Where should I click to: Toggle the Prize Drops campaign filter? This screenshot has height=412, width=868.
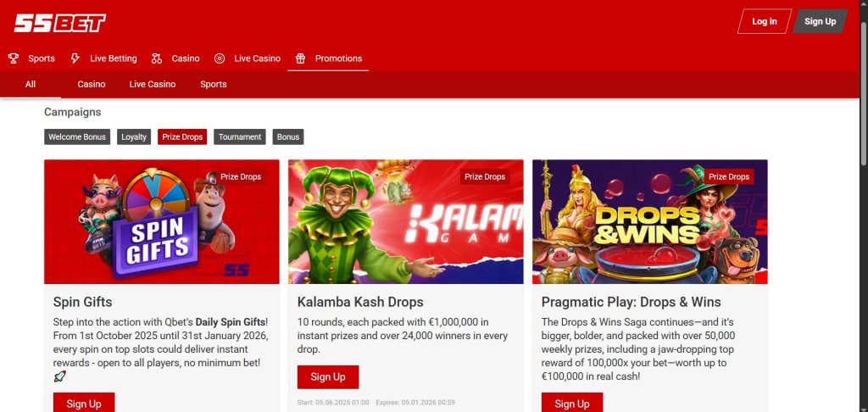(x=182, y=136)
